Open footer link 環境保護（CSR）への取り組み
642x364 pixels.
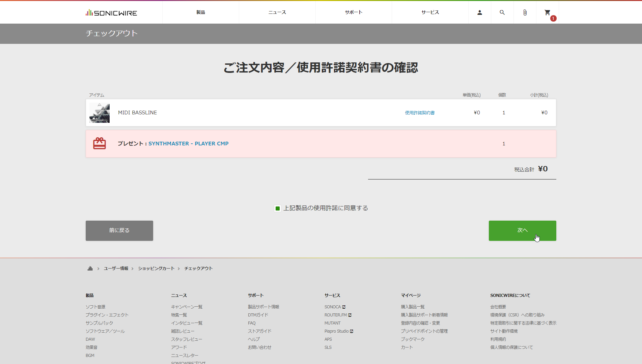pos(518,315)
